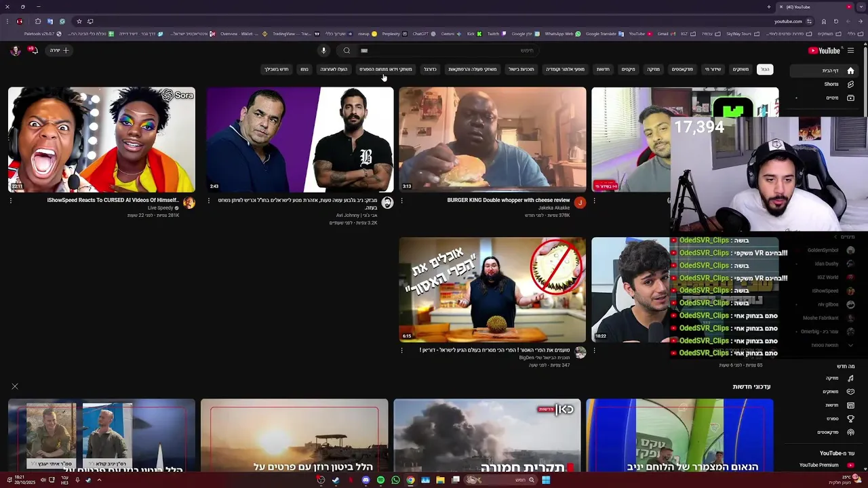Select the 'פודקאסטים' filter chip

(682, 69)
